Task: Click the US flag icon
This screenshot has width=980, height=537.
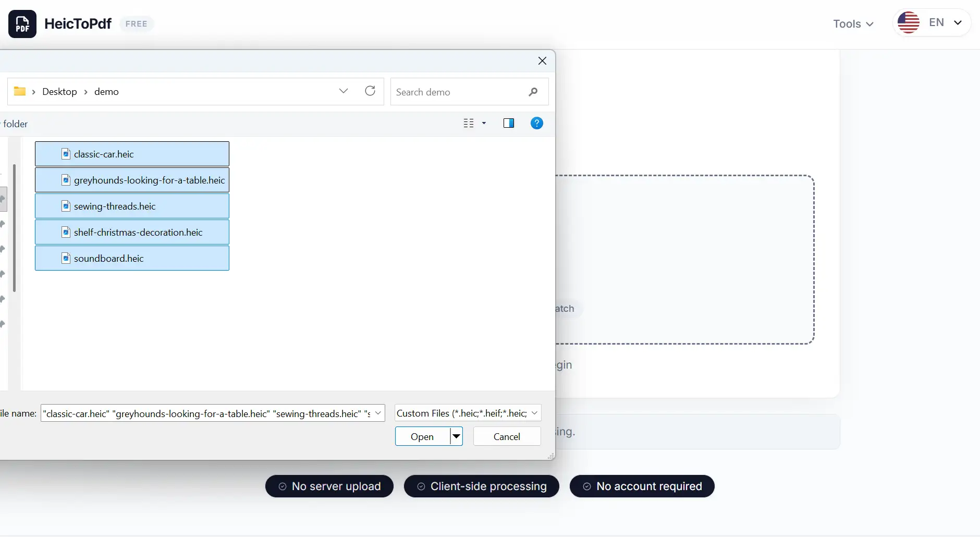Action: tap(909, 23)
